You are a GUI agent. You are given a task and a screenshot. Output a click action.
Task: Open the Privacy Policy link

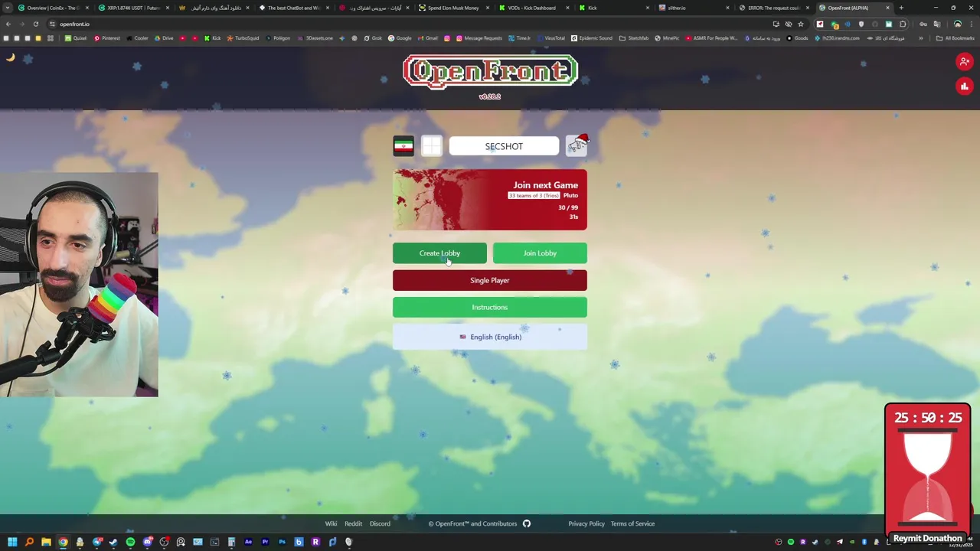click(586, 523)
